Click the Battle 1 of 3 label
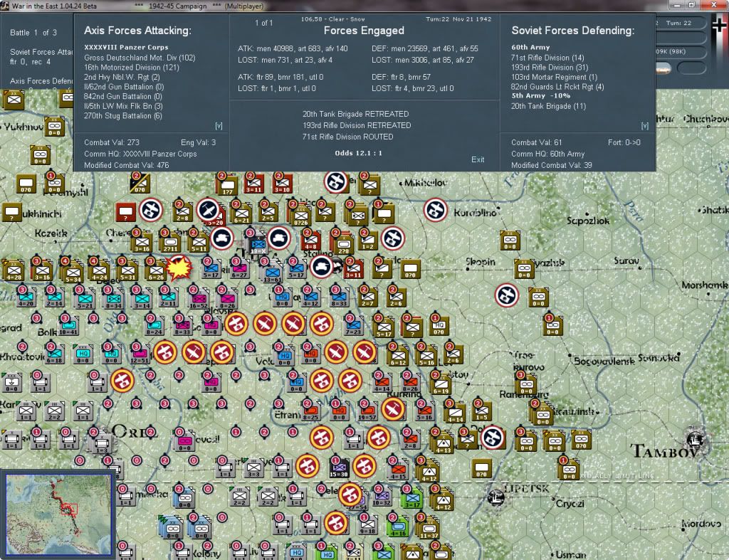729x560 pixels. 33,33
